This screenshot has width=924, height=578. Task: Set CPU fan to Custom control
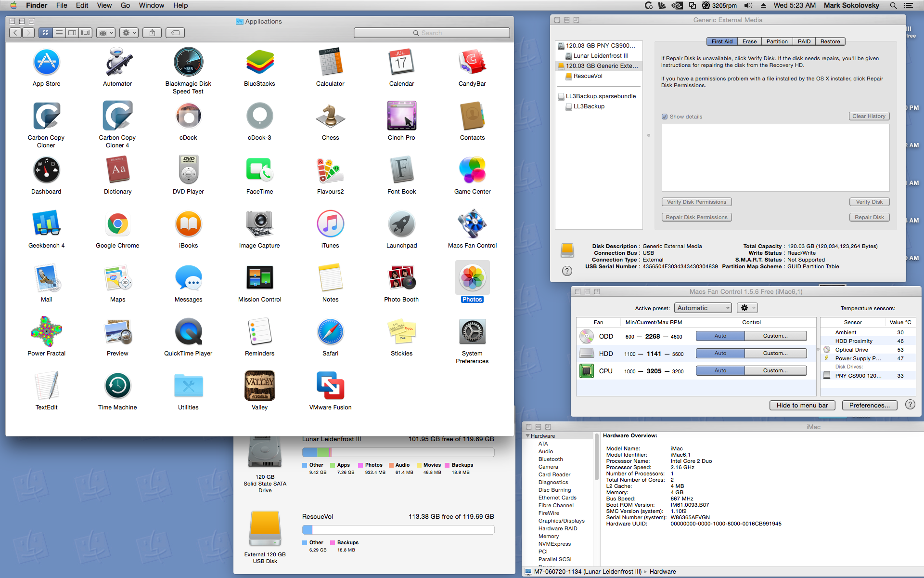[775, 371]
